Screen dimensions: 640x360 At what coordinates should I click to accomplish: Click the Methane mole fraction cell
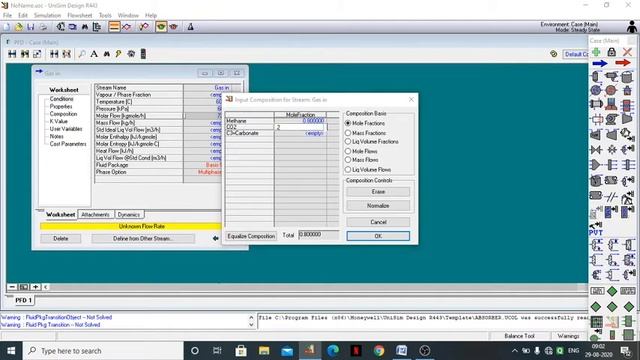pos(300,121)
